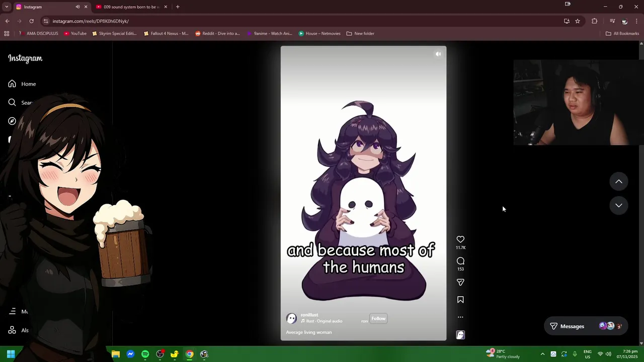The image size is (644, 362).
Task: Like the reel with the heart icon
Action: point(460,239)
